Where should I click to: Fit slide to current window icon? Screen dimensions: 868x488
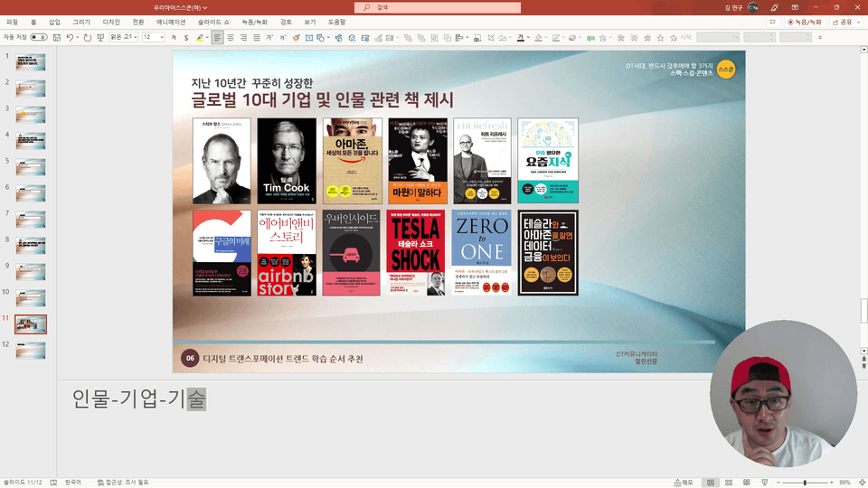point(862,483)
